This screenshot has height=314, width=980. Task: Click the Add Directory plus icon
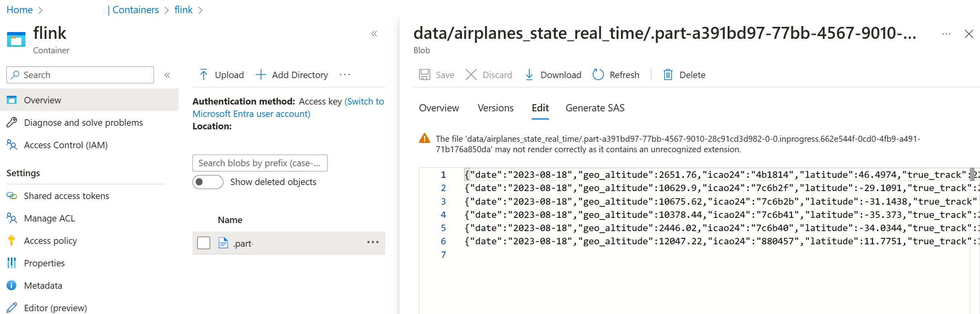point(261,75)
